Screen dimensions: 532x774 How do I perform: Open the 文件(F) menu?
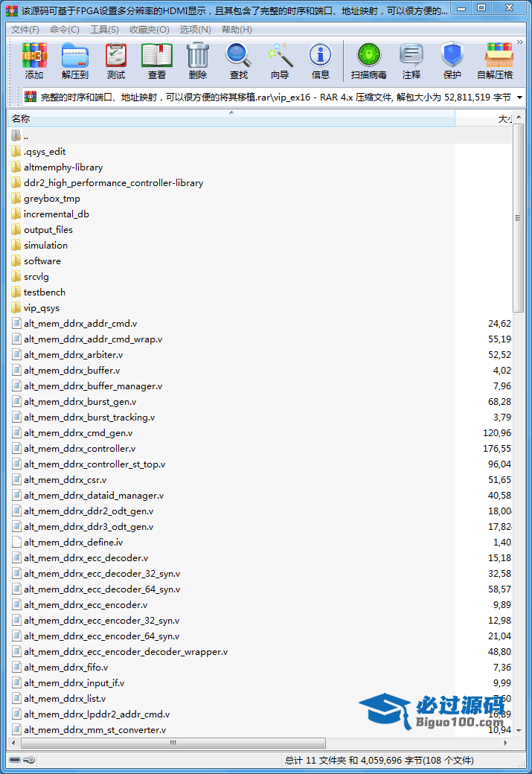(25, 30)
